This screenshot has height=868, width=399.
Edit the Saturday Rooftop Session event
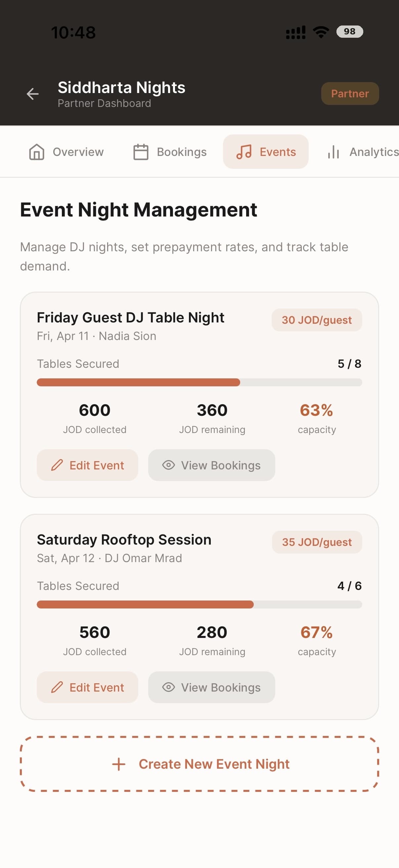(x=88, y=687)
